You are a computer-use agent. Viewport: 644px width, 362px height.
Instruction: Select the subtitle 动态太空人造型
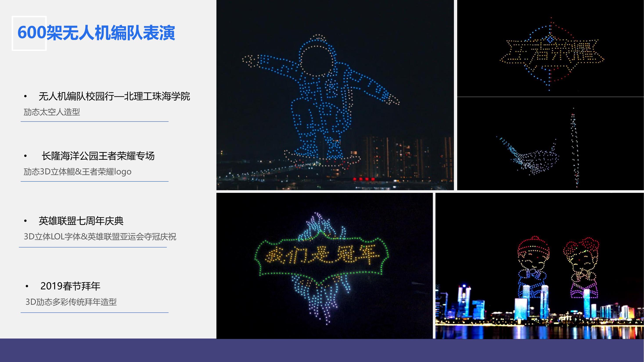click(x=52, y=112)
